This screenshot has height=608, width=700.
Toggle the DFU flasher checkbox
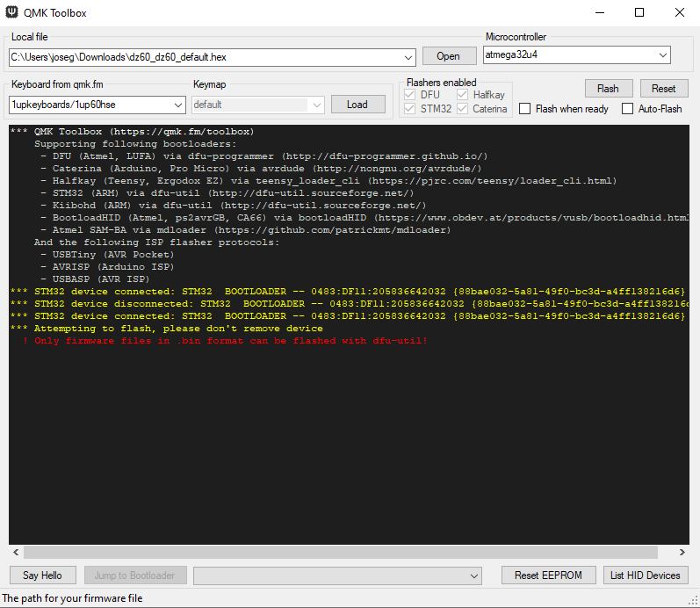click(409, 95)
